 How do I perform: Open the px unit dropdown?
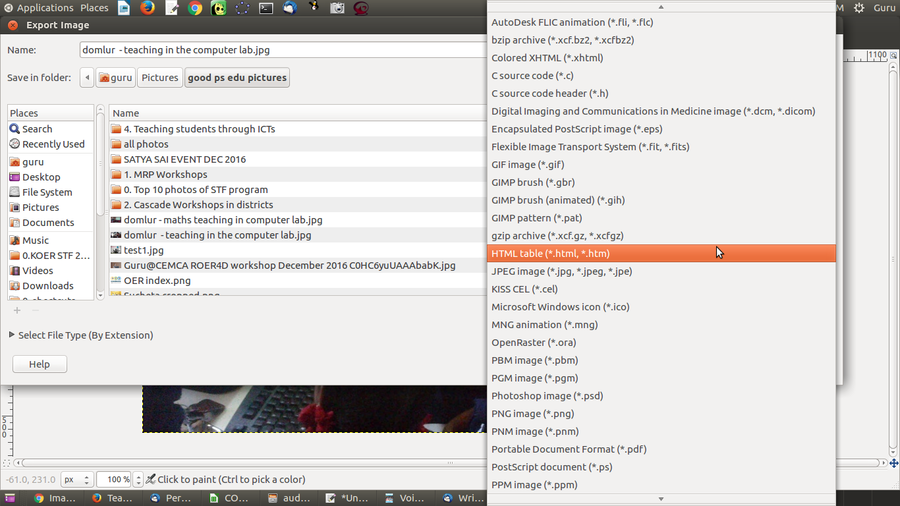(x=77, y=480)
